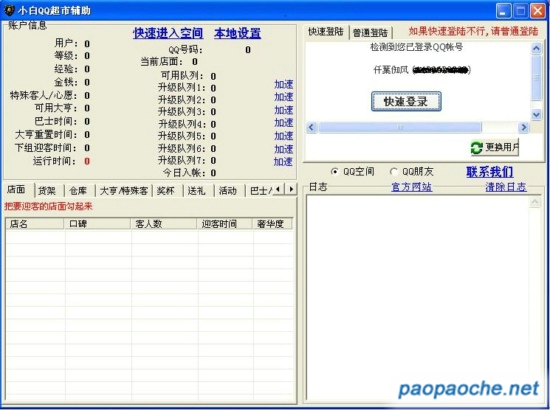Click the 快速登录 button
The height and width of the screenshot is (410, 550).
point(406,102)
